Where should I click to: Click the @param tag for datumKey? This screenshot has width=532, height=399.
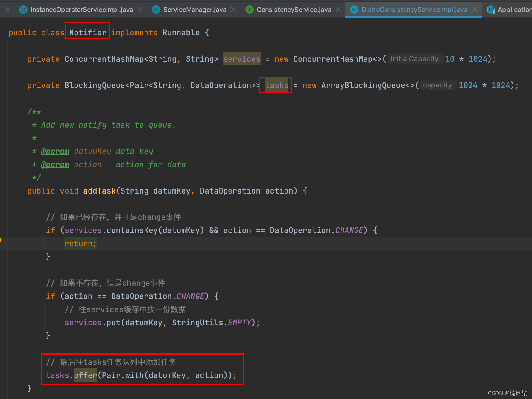pos(55,151)
